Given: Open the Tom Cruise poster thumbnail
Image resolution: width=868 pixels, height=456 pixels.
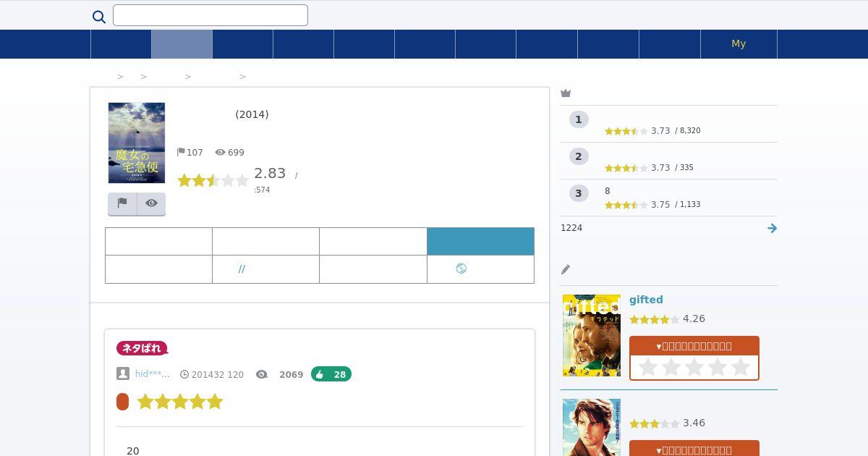Looking at the screenshot, I should 592,427.
